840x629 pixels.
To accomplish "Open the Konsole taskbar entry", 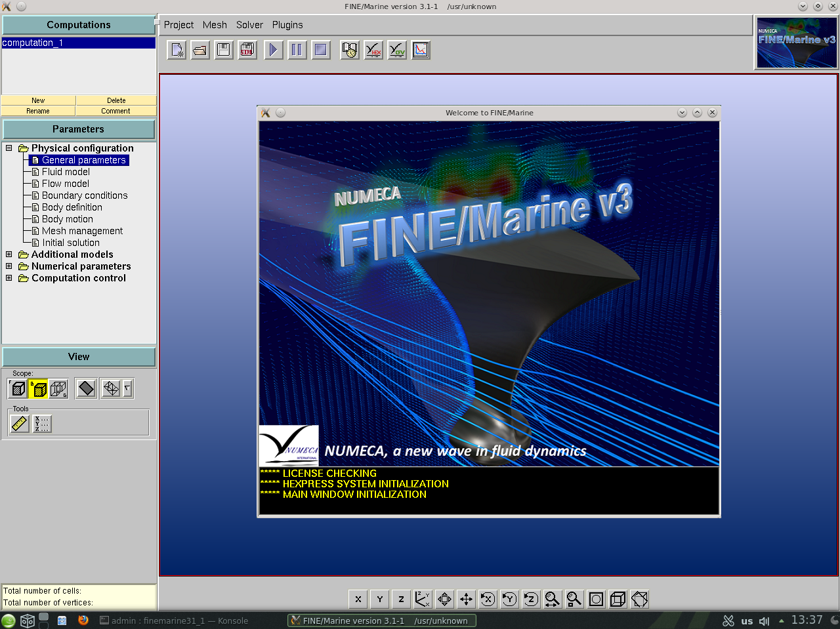I will [174, 620].
